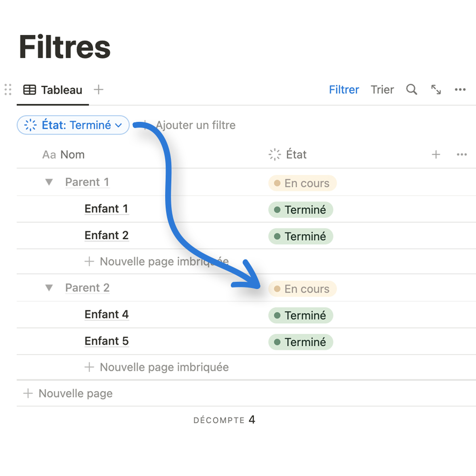The width and height of the screenshot is (476, 476).
Task: Click the Aa icon in Nom header
Action: click(x=49, y=155)
